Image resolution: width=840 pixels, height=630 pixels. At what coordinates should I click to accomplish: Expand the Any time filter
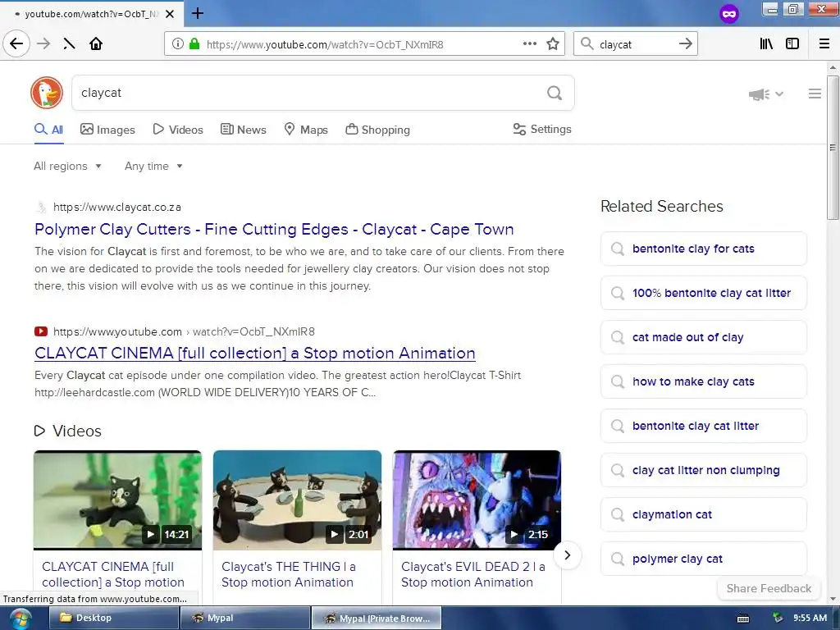click(x=153, y=166)
